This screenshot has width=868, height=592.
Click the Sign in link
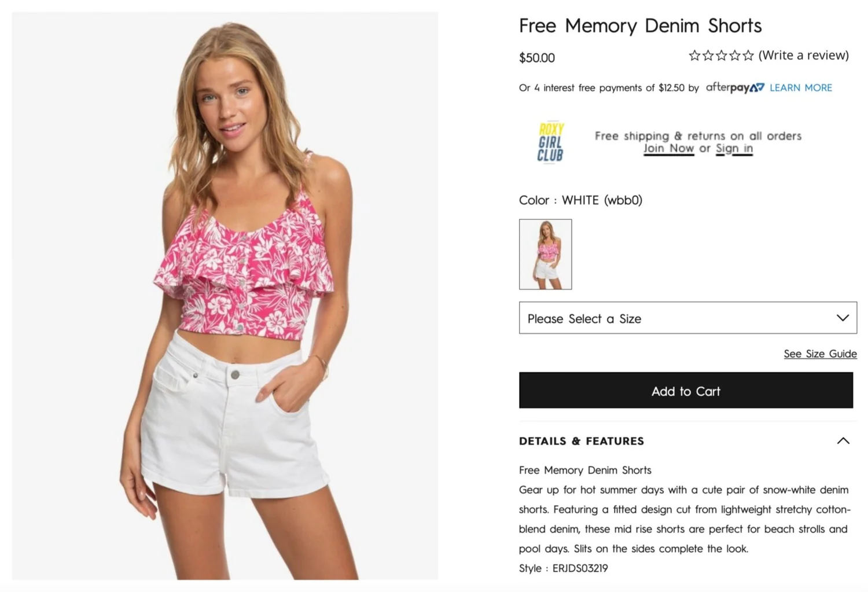pyautogui.click(x=734, y=148)
